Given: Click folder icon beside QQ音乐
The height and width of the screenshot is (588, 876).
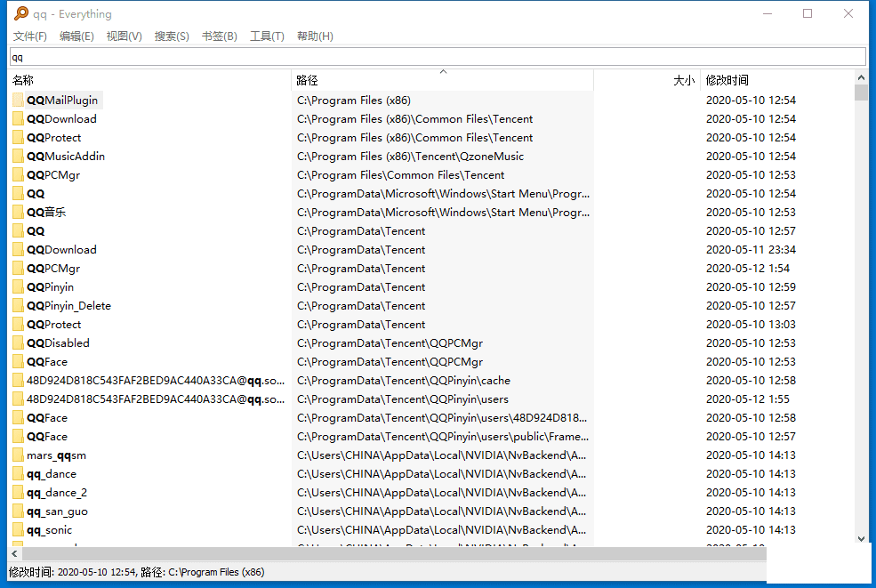Looking at the screenshot, I should (x=18, y=212).
